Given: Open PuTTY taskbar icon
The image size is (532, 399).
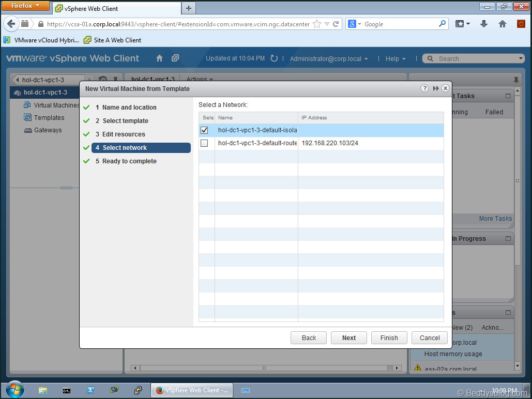Looking at the screenshot, I should point(138,390).
